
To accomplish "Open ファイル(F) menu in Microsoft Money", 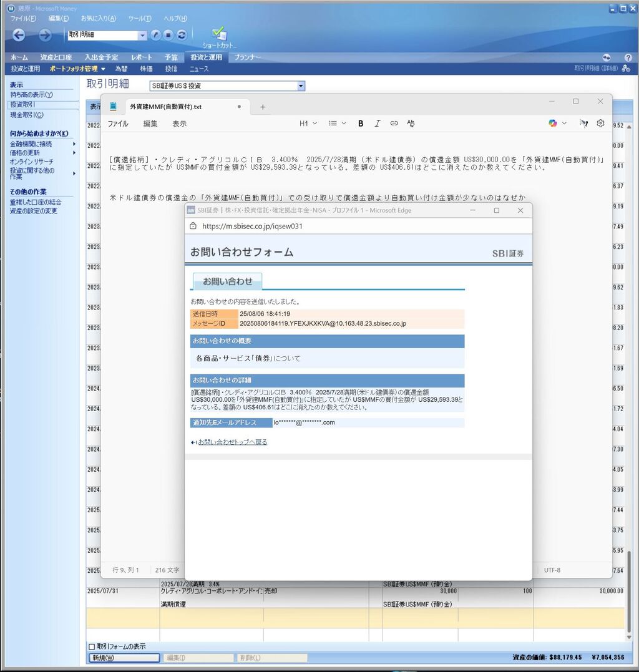I will [23, 19].
